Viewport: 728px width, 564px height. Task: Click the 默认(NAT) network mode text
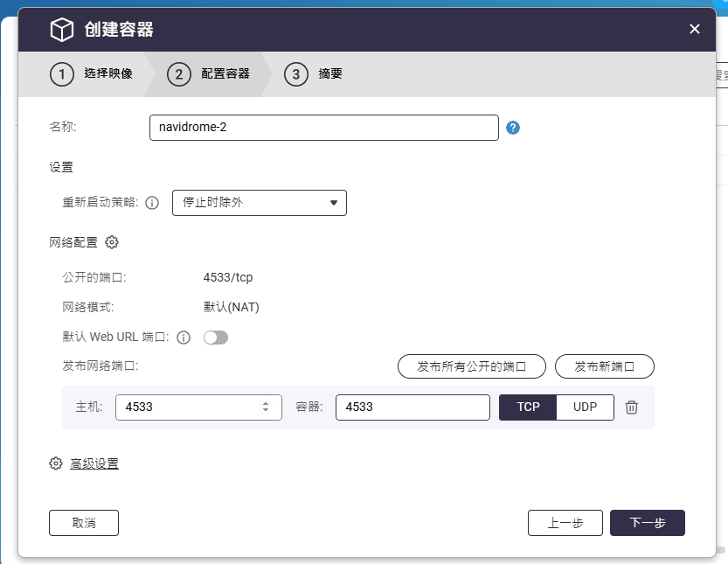[232, 307]
